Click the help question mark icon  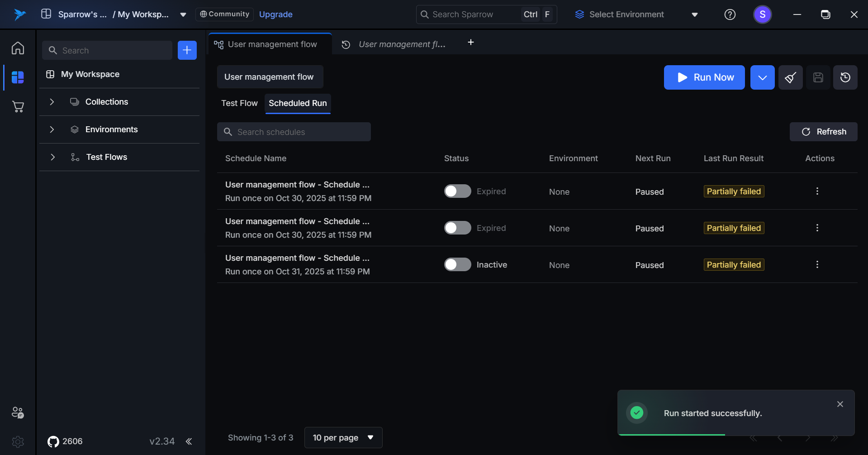pyautogui.click(x=730, y=14)
